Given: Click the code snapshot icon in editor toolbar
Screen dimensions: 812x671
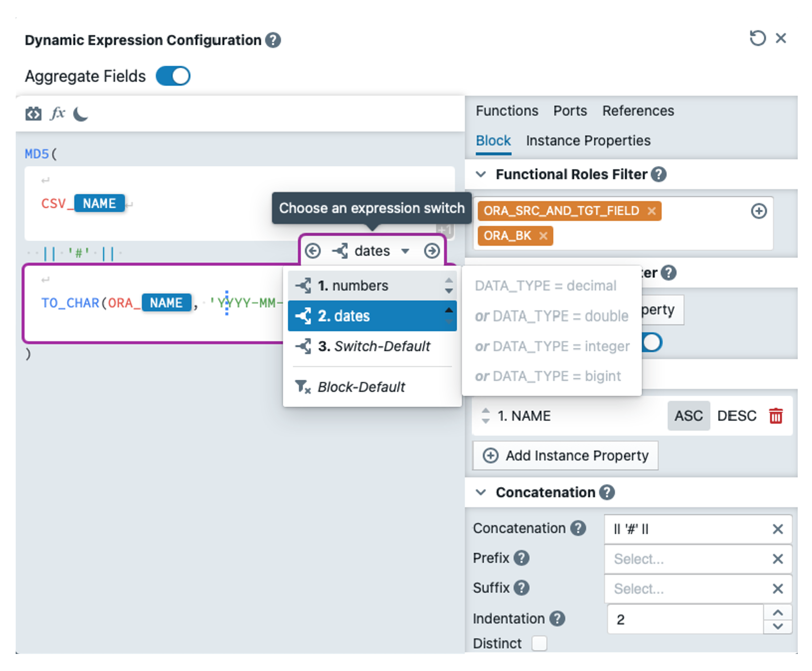Looking at the screenshot, I should 33,114.
